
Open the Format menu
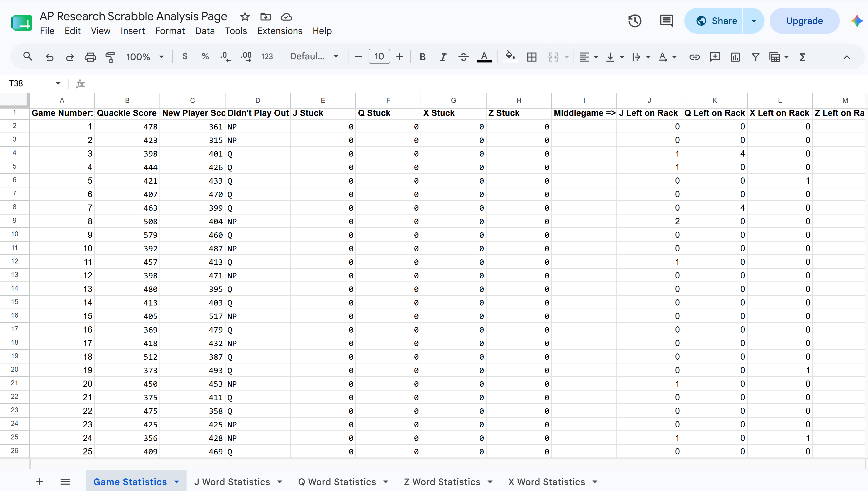coord(170,31)
